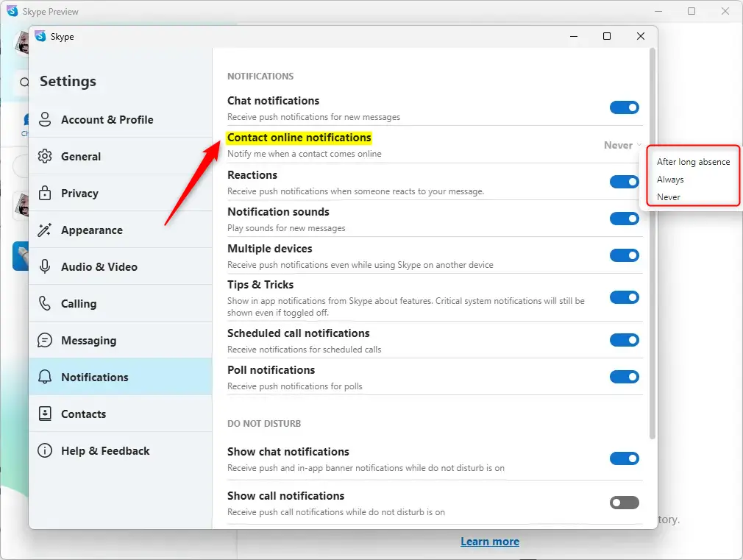Switch to Appearance settings
Screen dimensions: 743x560
[121, 230]
